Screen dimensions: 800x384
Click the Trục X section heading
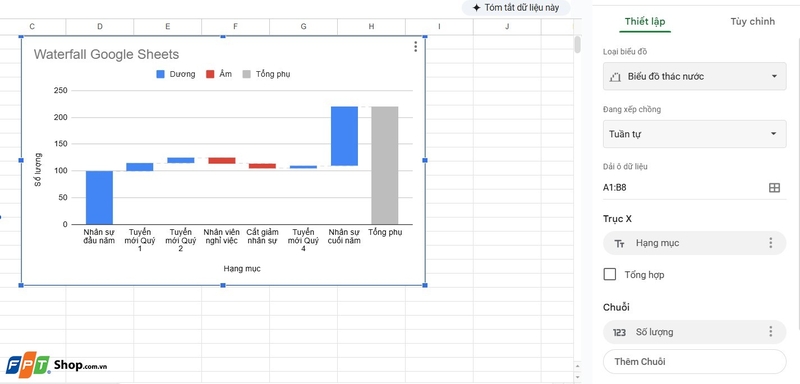617,219
